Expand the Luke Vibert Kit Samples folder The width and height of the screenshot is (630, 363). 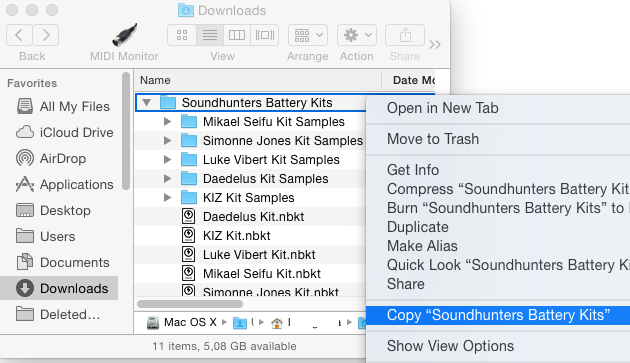coord(168,160)
